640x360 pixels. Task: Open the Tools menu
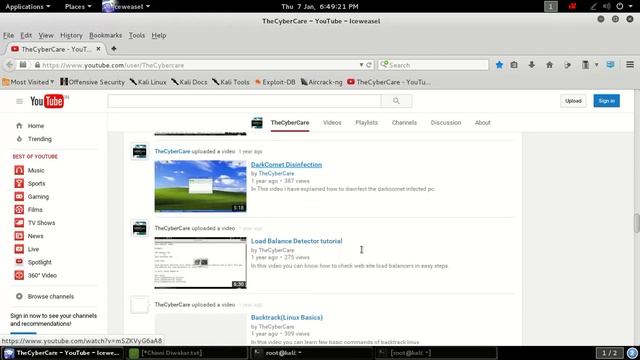click(x=137, y=36)
